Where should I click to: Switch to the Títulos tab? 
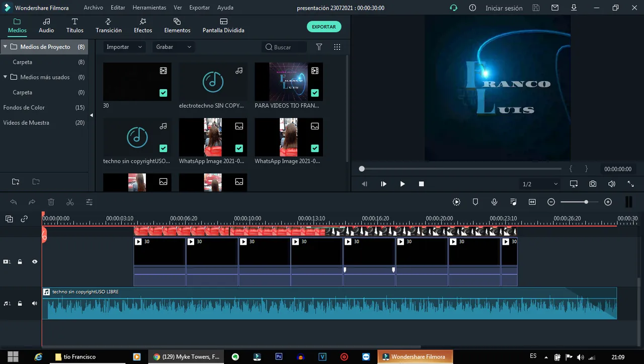[x=75, y=26]
